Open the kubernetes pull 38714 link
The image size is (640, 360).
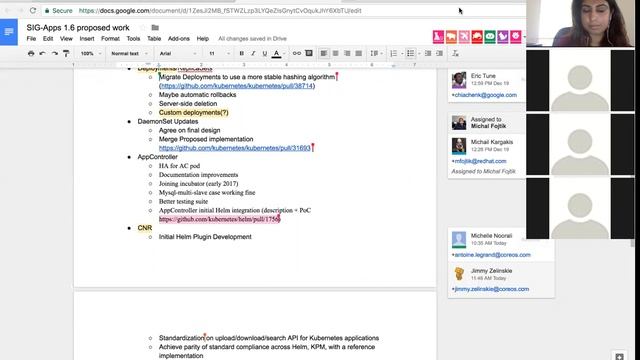coord(237,86)
